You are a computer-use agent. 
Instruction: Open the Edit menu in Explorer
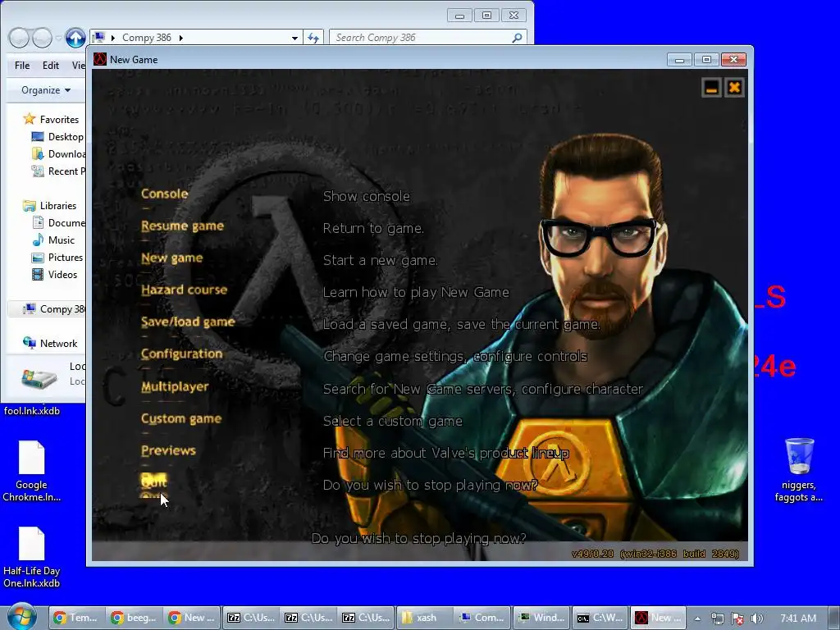click(x=51, y=66)
